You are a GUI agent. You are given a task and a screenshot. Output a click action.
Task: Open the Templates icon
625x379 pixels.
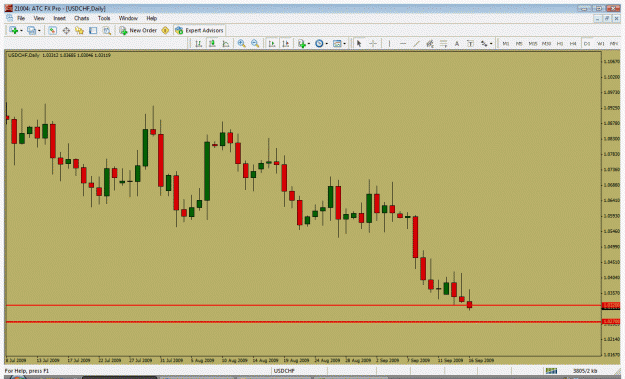click(x=337, y=43)
